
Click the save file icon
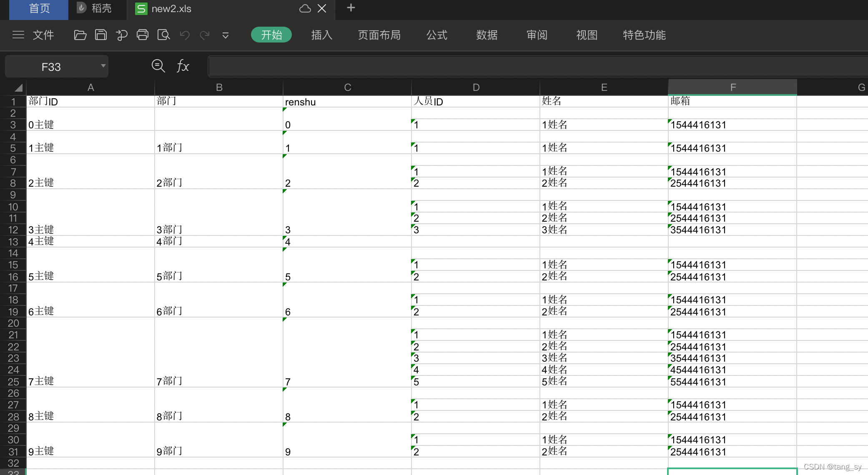101,35
